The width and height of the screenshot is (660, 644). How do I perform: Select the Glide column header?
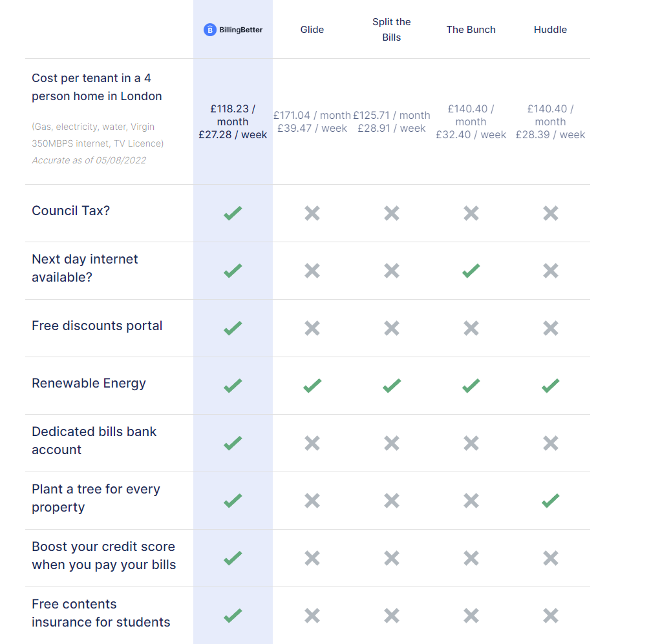point(312,30)
